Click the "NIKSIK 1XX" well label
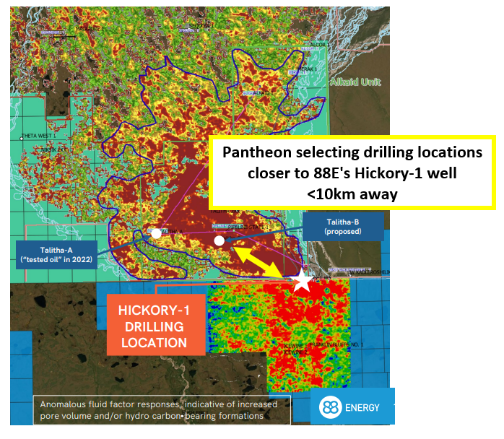The image size is (504, 439). click(53, 149)
